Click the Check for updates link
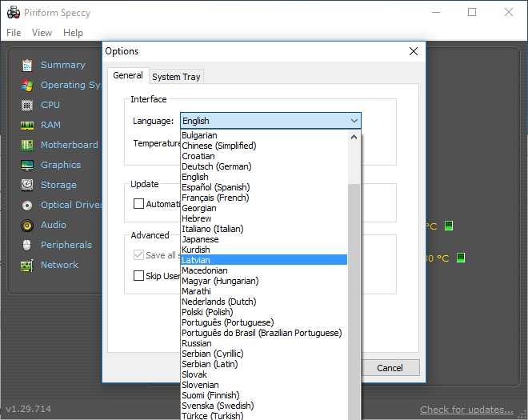The image size is (528, 420). (466, 410)
